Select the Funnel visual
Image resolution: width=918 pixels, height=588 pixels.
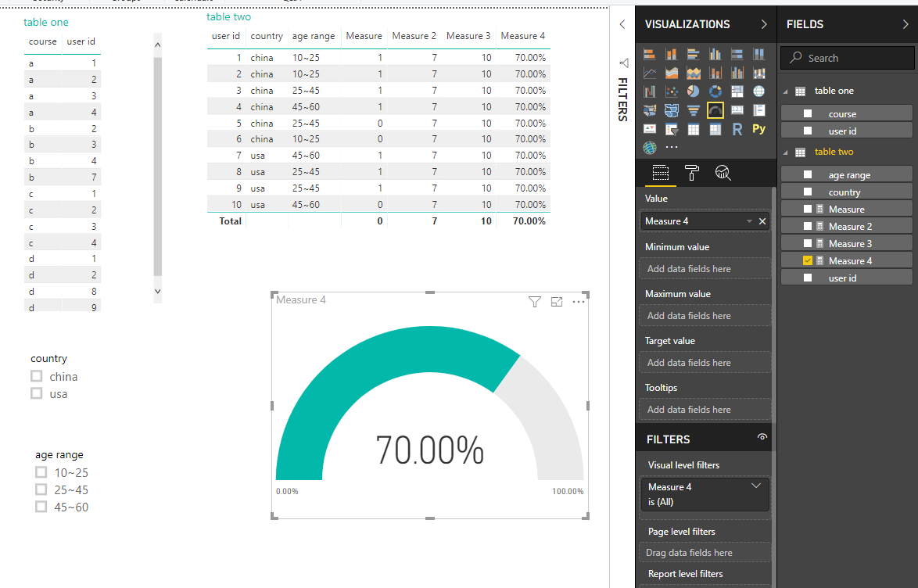(693, 110)
